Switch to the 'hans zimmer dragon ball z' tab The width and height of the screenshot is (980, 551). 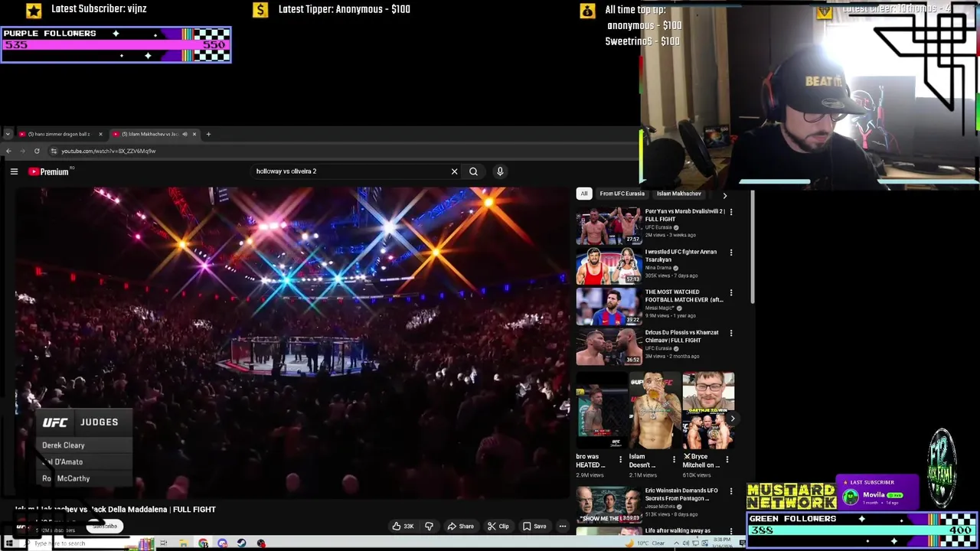point(59,134)
